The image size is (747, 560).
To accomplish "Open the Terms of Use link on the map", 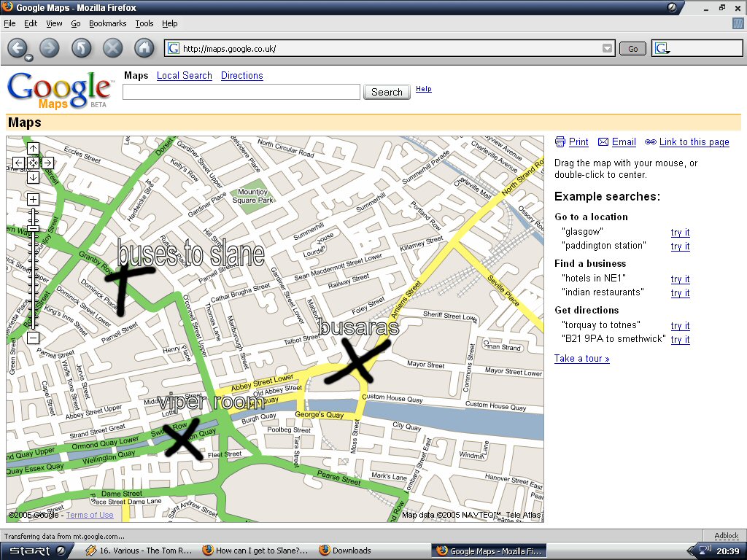I will click(90, 515).
